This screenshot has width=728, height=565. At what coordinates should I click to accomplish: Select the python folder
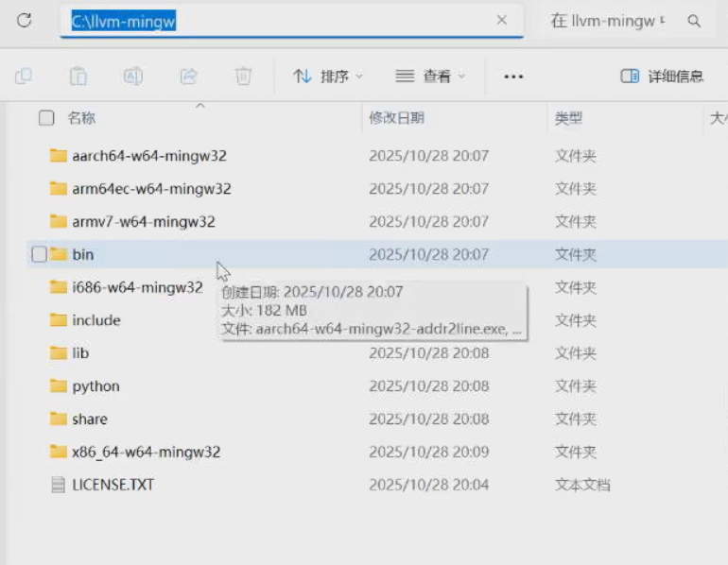click(95, 385)
